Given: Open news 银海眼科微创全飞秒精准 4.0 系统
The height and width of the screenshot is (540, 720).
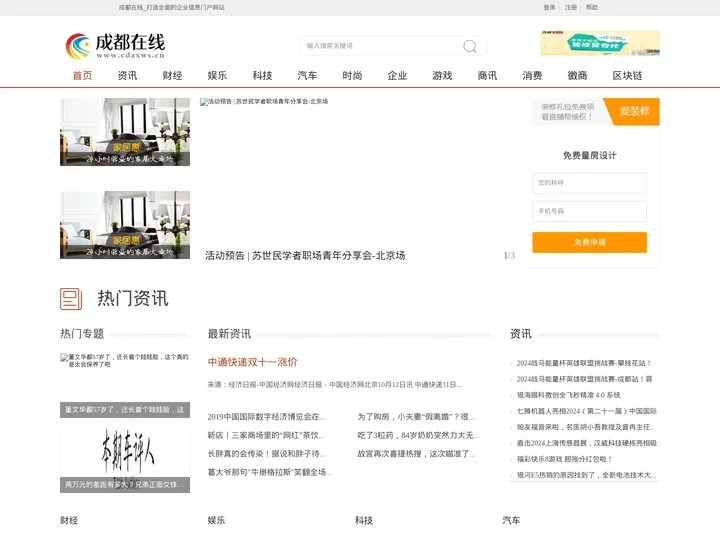Looking at the screenshot, I should pos(568,395).
